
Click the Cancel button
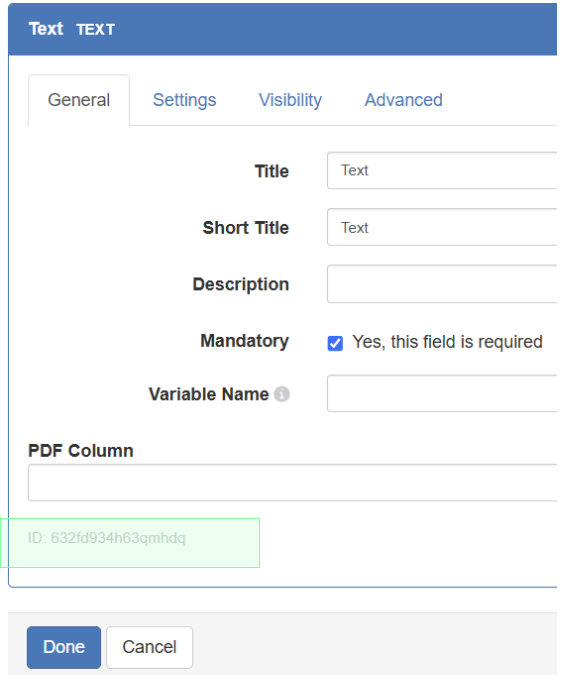[x=149, y=647]
